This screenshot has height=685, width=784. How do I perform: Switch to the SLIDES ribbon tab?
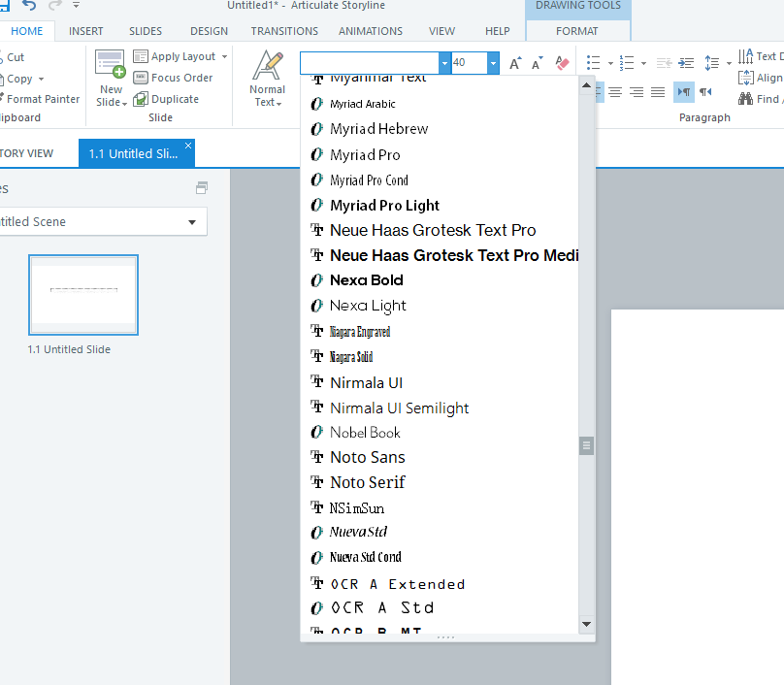(x=146, y=31)
